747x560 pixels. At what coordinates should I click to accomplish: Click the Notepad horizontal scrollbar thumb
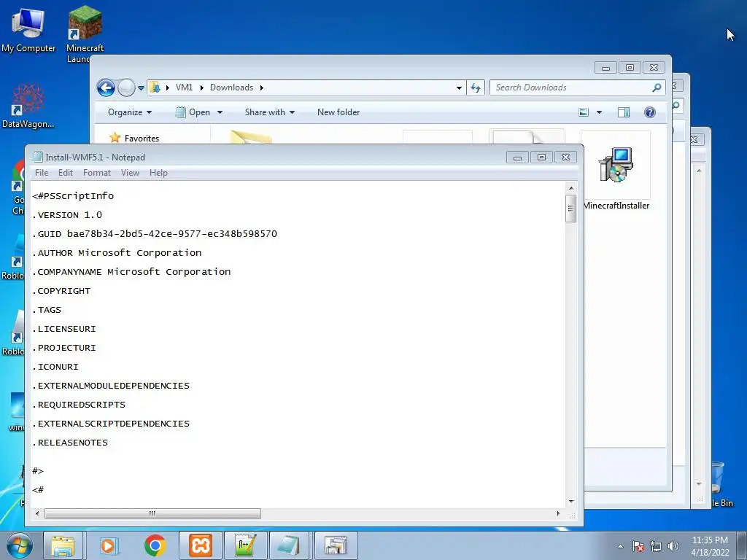[152, 514]
